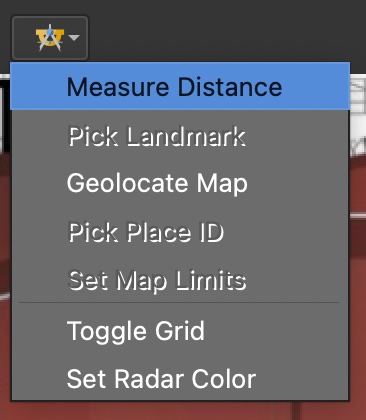Open Set Radar Color option
Image resolution: width=366 pixels, height=420 pixels.
(180, 379)
